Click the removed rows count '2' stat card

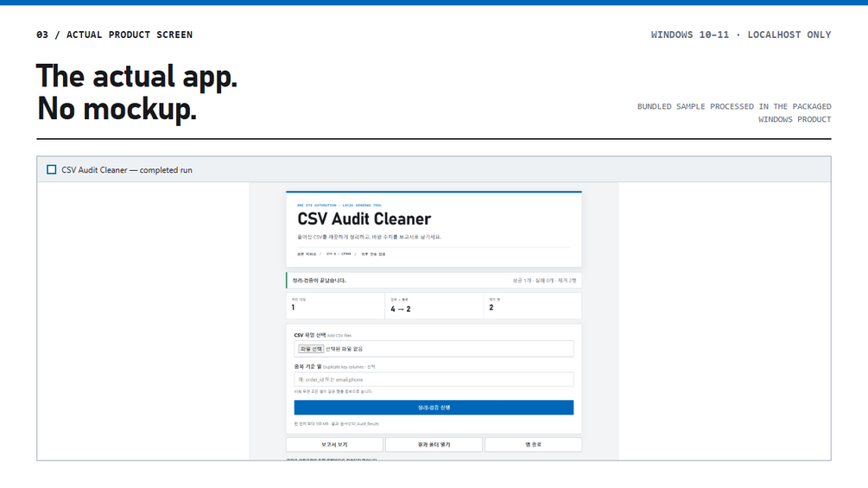(x=533, y=306)
